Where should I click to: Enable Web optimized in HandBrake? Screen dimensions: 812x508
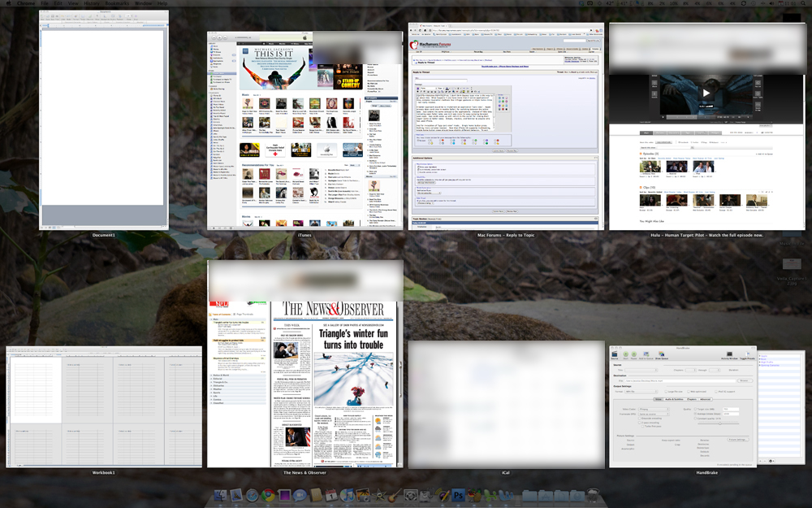pyautogui.click(x=689, y=392)
